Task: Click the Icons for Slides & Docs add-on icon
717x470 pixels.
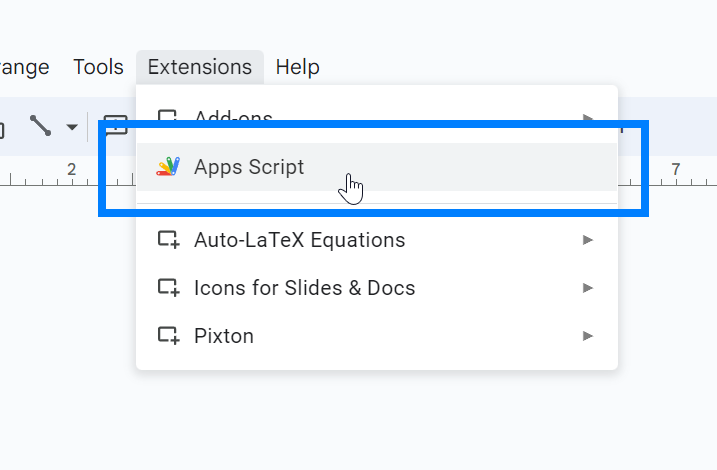Action: tap(168, 288)
